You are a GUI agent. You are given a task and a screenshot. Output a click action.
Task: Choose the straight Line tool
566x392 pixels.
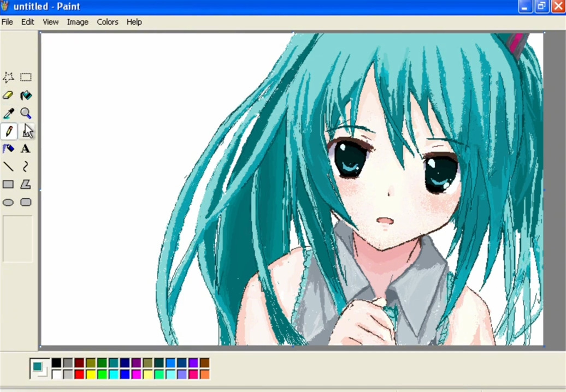pyautogui.click(x=8, y=167)
